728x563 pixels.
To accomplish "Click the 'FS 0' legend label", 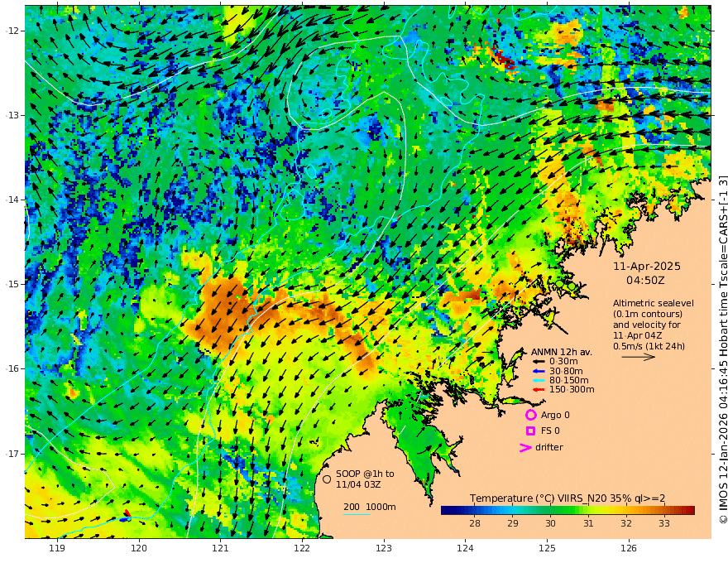I will 550,431.
